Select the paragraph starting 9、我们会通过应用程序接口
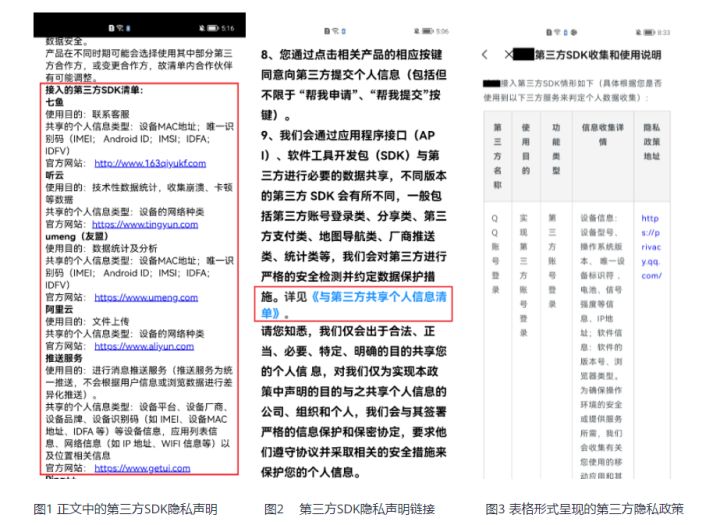Screen dimensions: 720x525 [354, 224]
